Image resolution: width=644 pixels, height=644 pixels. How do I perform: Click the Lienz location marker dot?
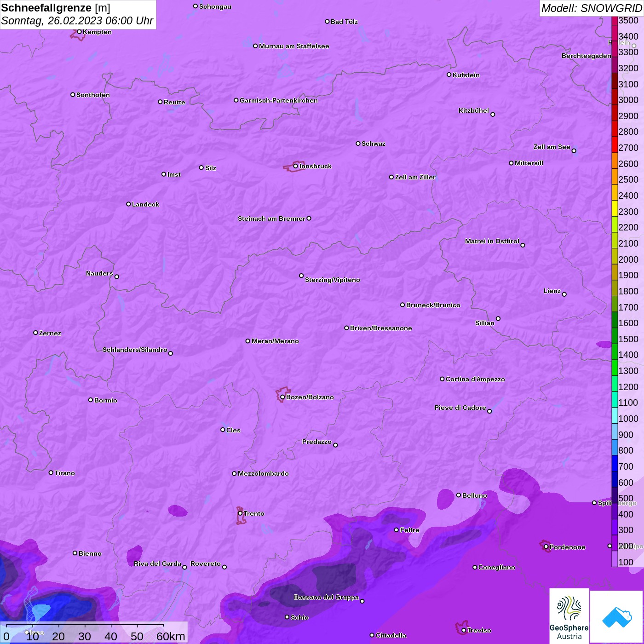[564, 294]
